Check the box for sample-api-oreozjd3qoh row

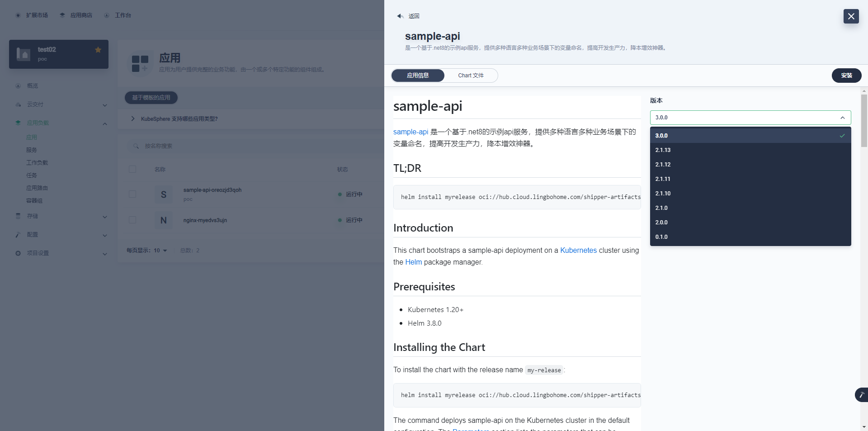(x=132, y=194)
